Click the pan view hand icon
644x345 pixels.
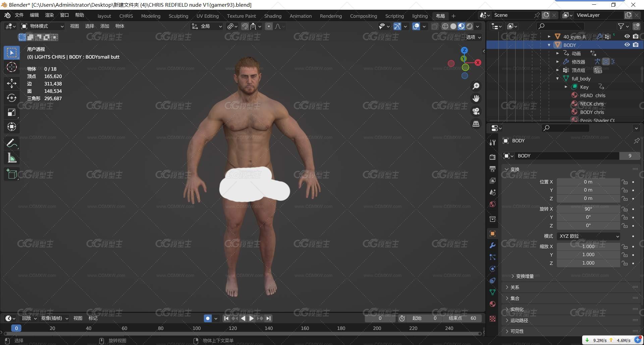tap(476, 98)
